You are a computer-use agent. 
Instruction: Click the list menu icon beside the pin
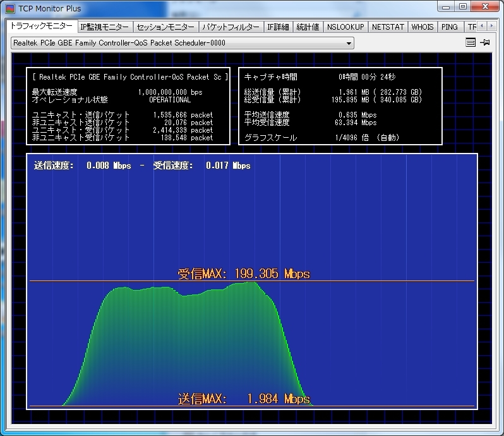[471, 43]
